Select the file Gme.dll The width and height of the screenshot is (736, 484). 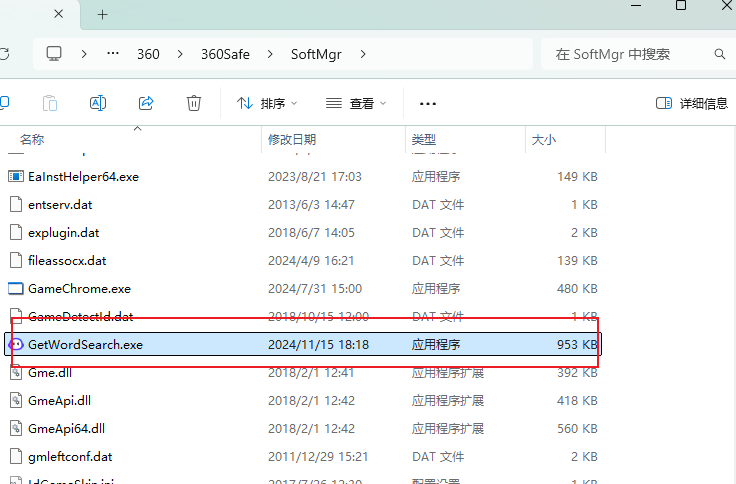coord(50,373)
